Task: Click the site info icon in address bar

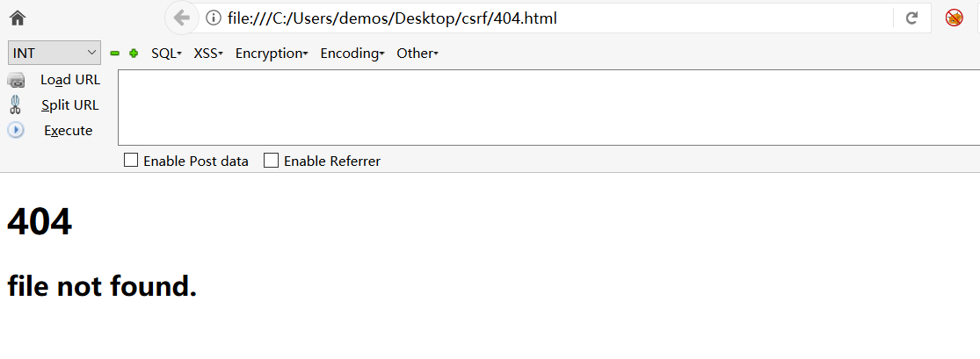Action: [214, 18]
